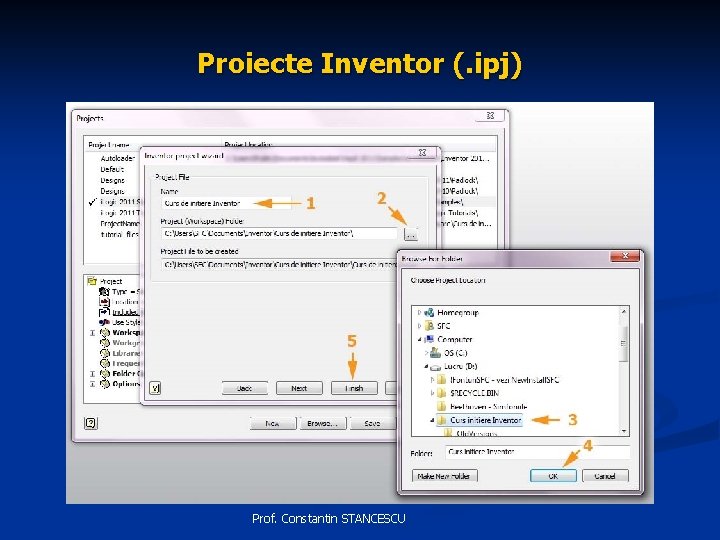This screenshot has width=720, height=540.
Task: Click Save in the Projects dialog
Action: [372, 423]
